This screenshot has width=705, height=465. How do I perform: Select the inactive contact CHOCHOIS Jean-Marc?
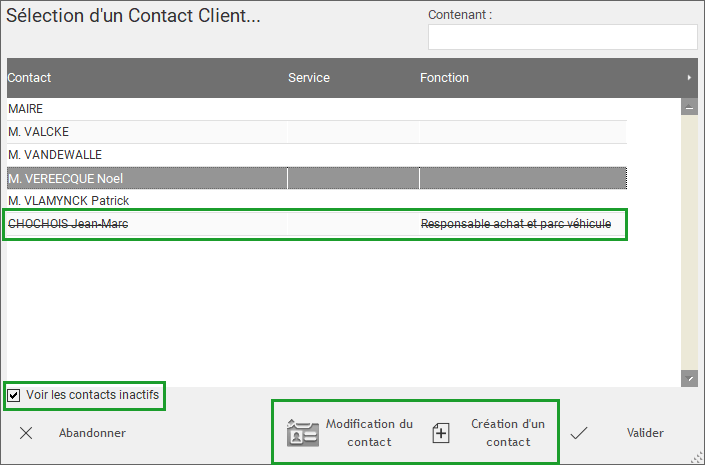point(317,224)
